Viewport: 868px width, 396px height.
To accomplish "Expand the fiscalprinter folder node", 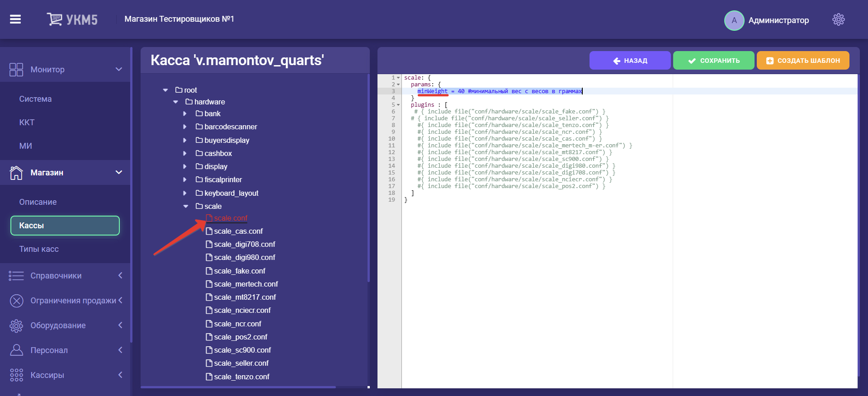I will coord(185,179).
